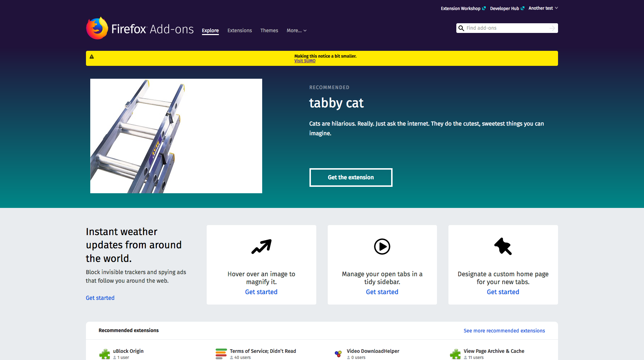Viewport: 644px width, 360px height.
Task: Click 'Hover over an image to magnify it.' text
Action: click(x=261, y=278)
